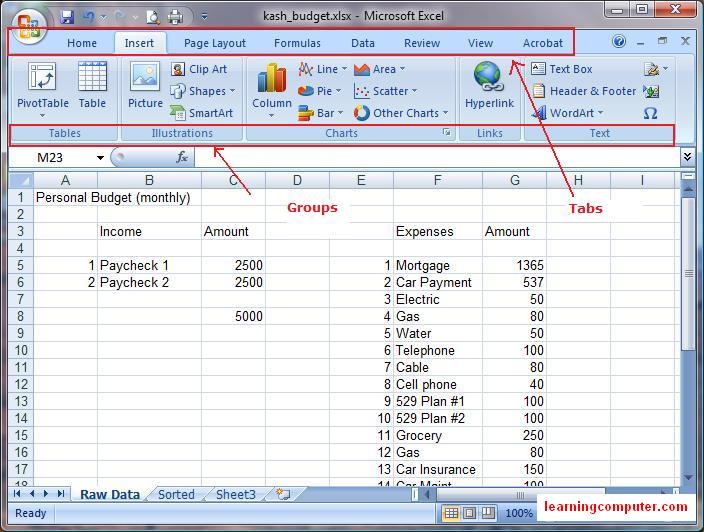
Task: Open the Customize Quick Access Toolbar dropdown
Action: click(204, 17)
